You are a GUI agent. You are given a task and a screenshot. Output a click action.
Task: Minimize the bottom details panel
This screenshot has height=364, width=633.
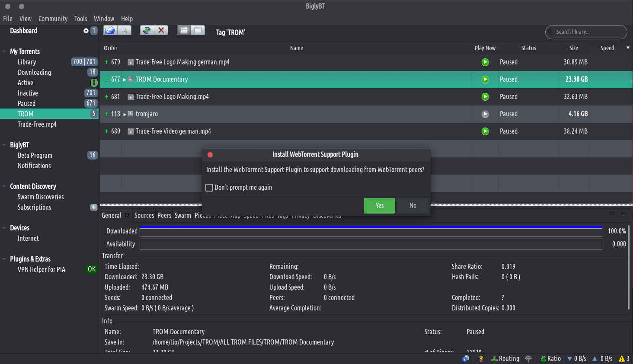(x=612, y=214)
